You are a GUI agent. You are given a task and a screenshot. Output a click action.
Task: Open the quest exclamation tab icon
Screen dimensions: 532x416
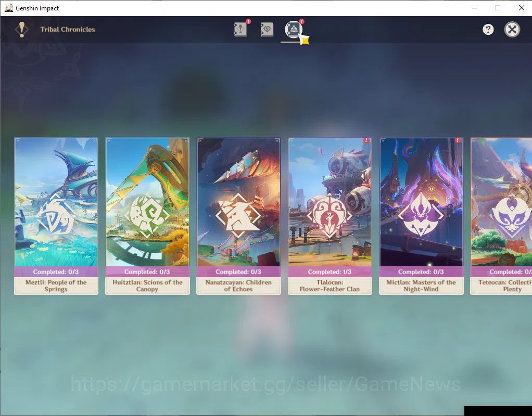point(240,29)
